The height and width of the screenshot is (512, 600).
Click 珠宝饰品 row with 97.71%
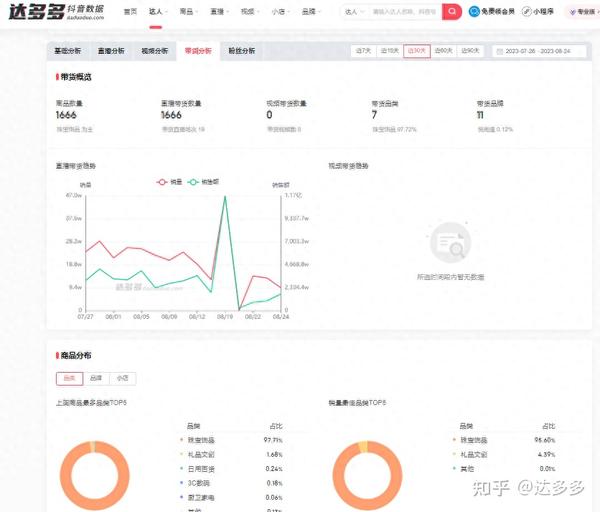(231, 440)
